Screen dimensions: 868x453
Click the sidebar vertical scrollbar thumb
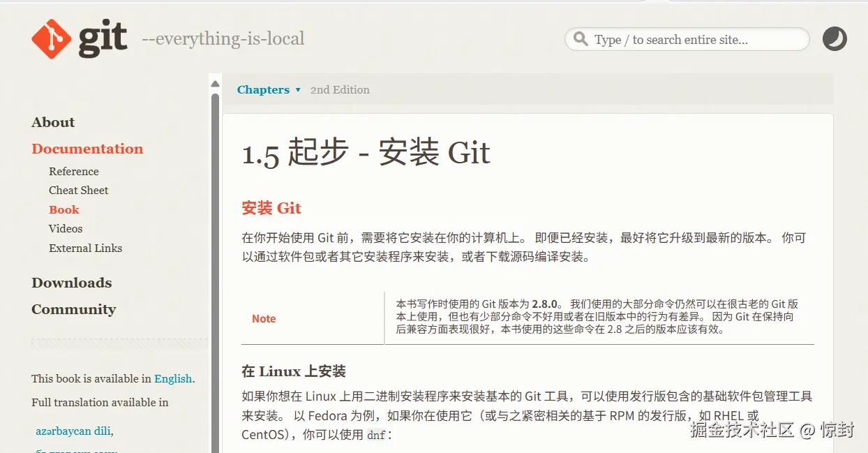coord(215,272)
